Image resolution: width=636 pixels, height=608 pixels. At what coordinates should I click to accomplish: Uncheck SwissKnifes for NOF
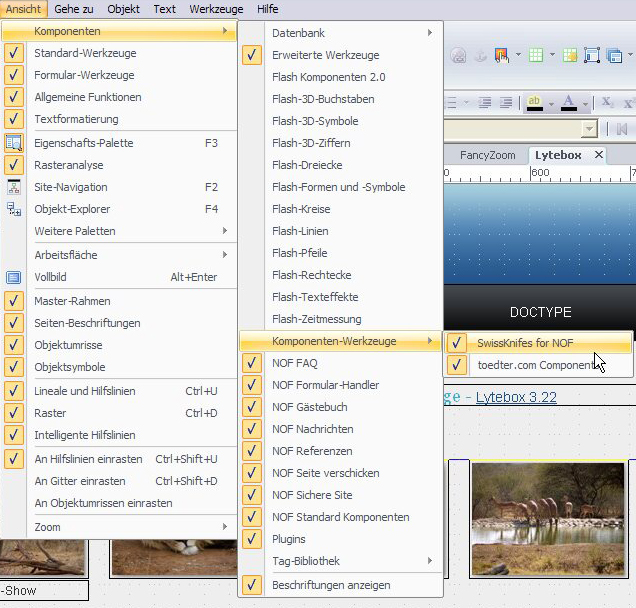tap(456, 343)
